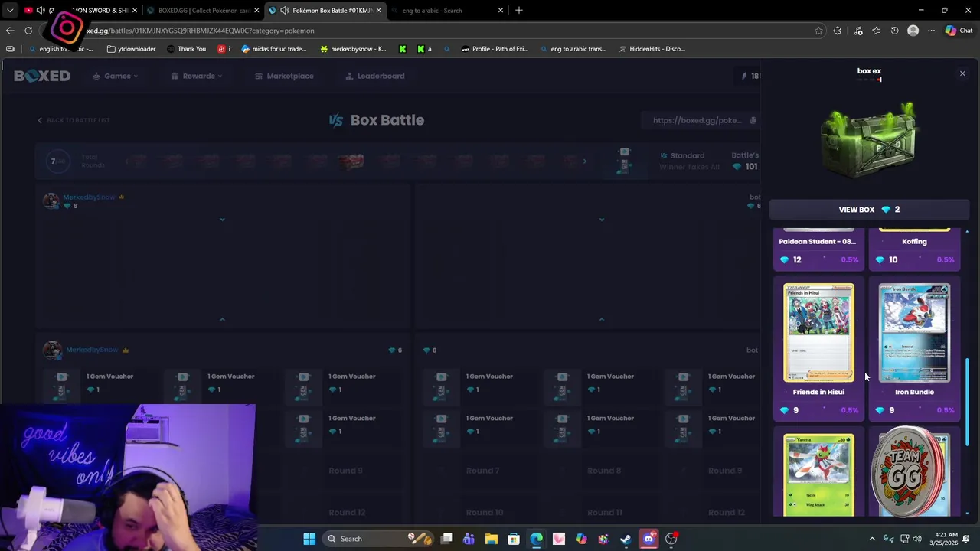This screenshot has height=551, width=980.
Task: Open the clock and date 4:21 AM
Action: [x=946, y=539]
